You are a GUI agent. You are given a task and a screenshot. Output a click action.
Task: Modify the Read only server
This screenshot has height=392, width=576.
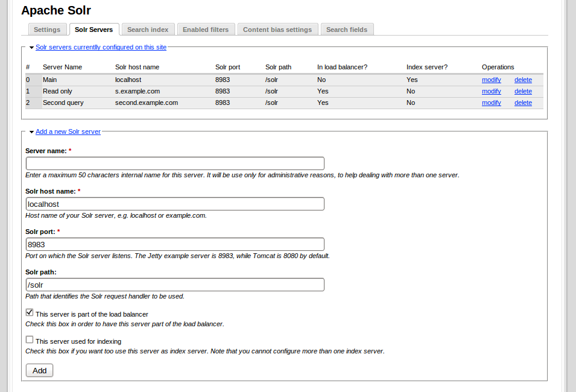coord(491,91)
